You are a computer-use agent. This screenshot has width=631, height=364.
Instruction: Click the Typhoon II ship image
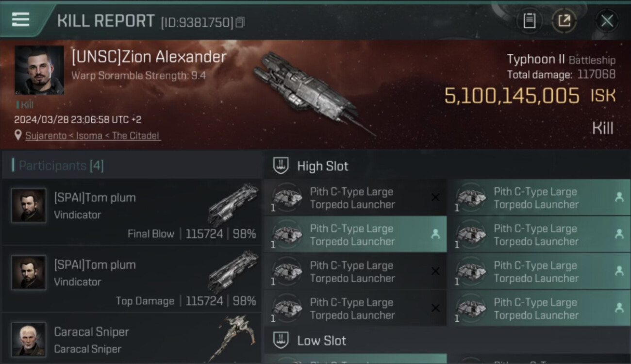tap(311, 92)
